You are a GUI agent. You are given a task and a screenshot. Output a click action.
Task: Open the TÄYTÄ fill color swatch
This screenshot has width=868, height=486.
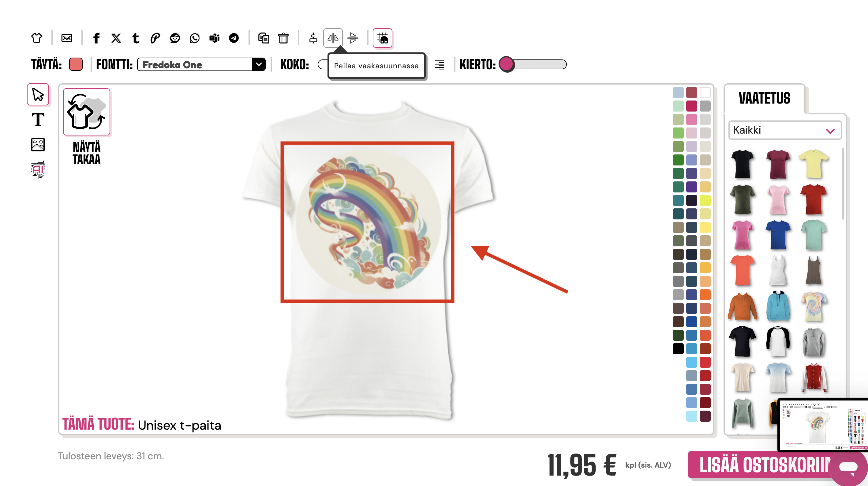(76, 64)
